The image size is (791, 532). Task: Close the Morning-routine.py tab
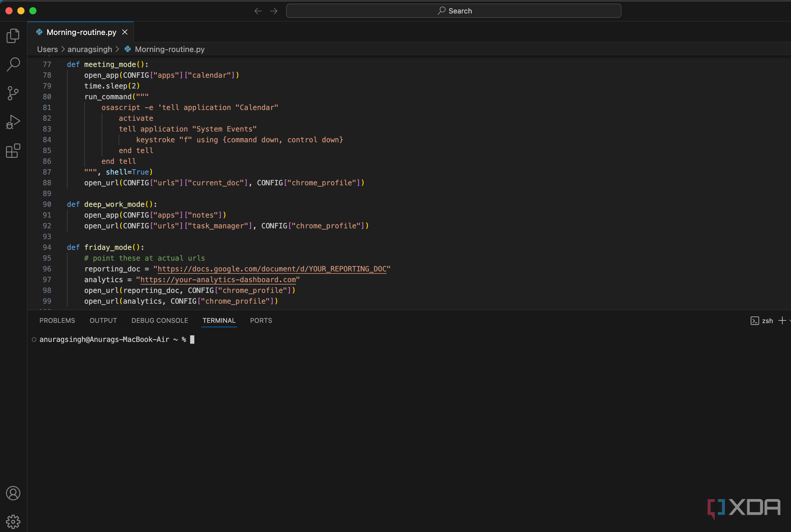[x=125, y=32]
